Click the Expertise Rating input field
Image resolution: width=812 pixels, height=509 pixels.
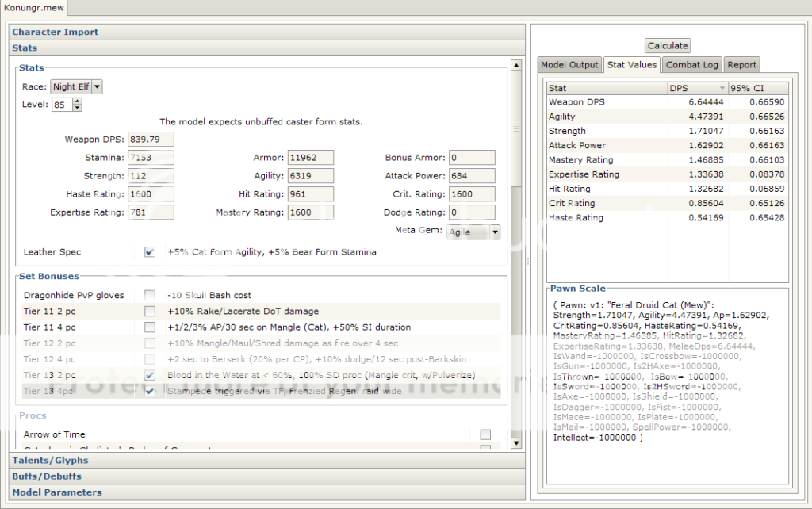click(151, 212)
